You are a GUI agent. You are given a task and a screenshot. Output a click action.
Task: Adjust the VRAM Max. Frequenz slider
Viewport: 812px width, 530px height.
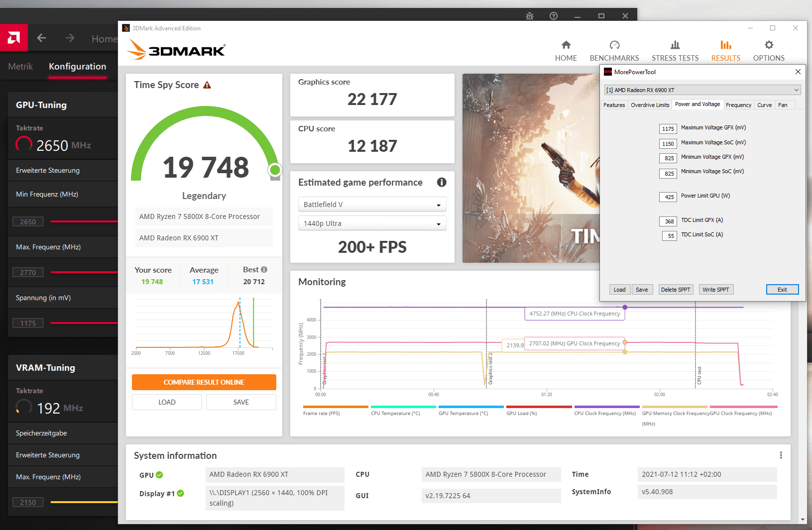click(84, 502)
